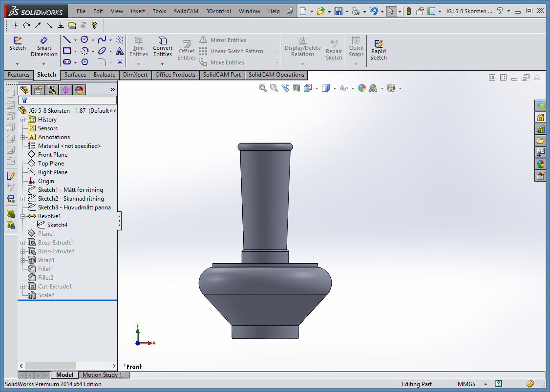
Task: Open the SolidCAM menu
Action: point(186,11)
